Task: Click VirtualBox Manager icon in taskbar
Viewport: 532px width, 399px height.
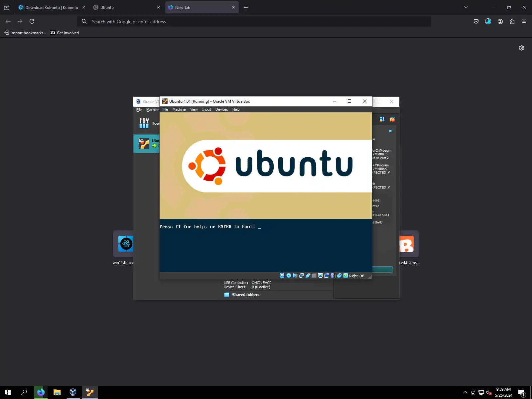Action: click(x=73, y=392)
